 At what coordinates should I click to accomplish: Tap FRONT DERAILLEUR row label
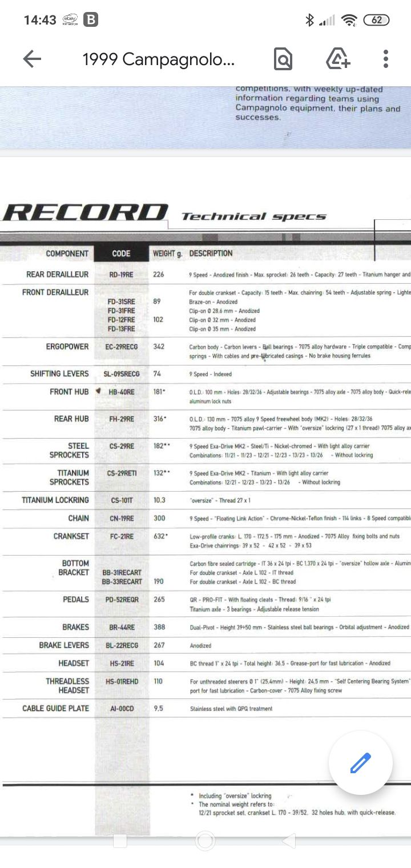[x=55, y=292]
